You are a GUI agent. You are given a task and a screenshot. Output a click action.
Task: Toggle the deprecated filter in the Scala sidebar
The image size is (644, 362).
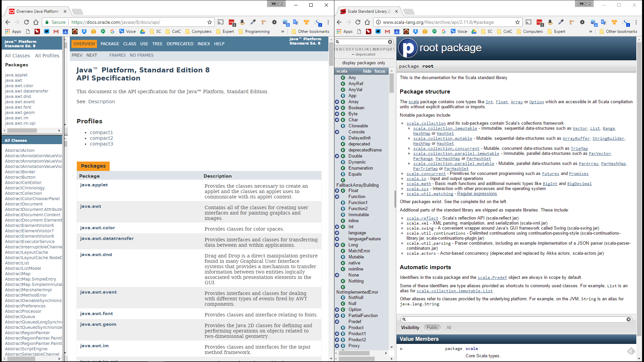coord(365,54)
